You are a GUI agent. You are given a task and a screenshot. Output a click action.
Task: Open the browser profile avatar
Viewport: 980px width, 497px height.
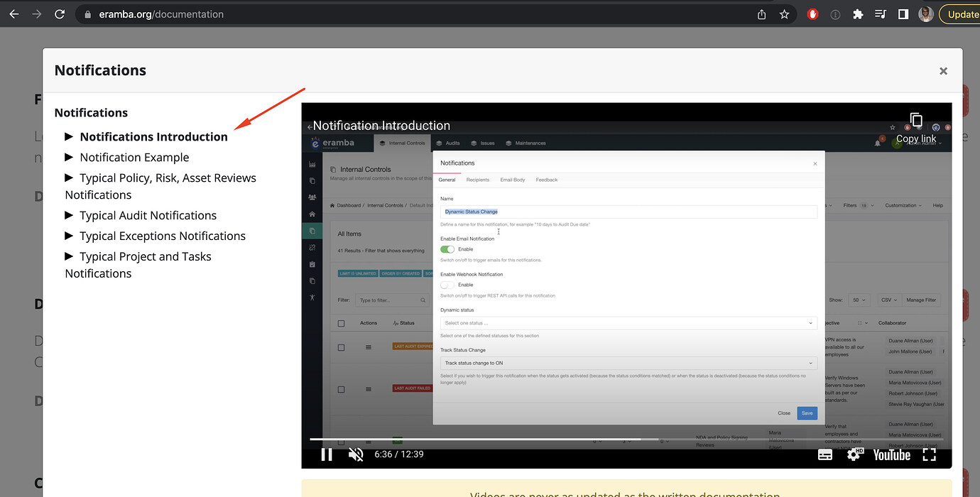click(925, 13)
